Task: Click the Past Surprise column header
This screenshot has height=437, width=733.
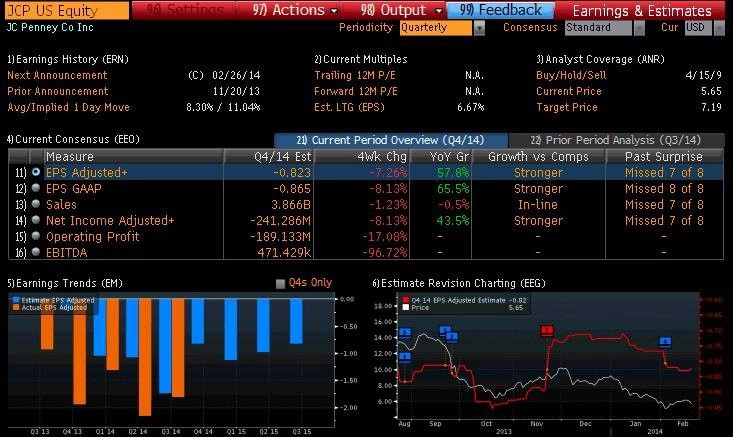Action: point(664,157)
